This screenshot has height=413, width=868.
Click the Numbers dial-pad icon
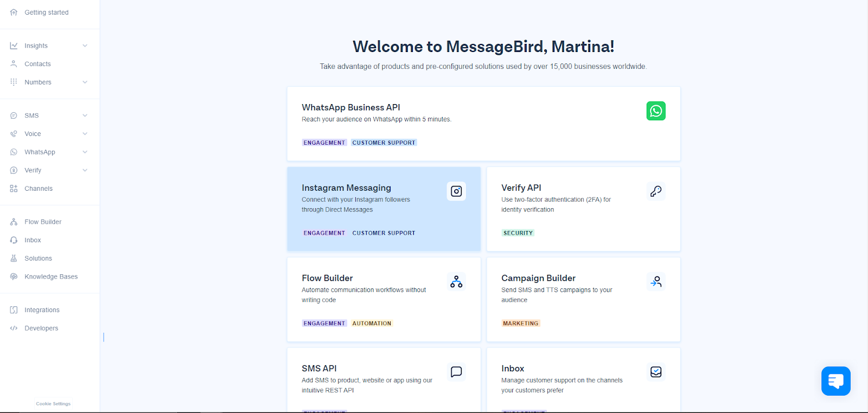point(14,82)
